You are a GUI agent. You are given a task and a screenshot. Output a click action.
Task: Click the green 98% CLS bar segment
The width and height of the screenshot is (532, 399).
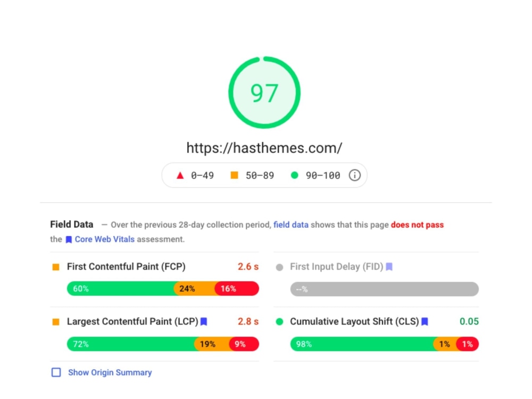(362, 344)
